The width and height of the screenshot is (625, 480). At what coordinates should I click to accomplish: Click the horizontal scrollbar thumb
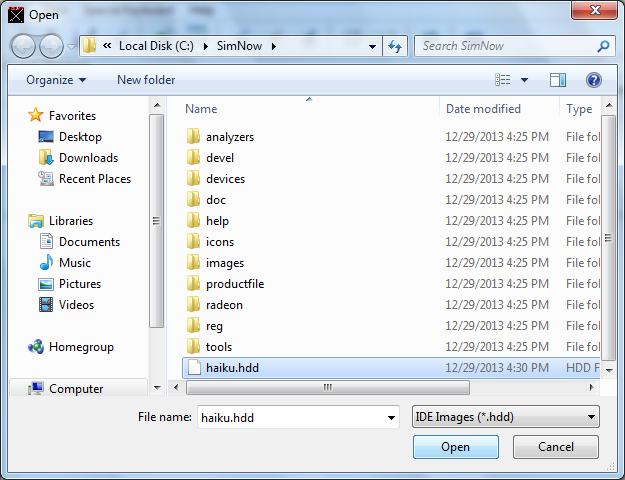pos(328,387)
